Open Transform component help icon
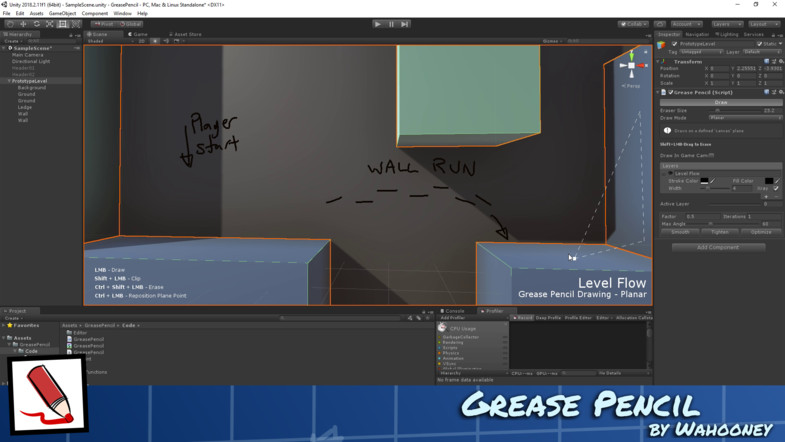This screenshot has width=785, height=442. [766, 62]
